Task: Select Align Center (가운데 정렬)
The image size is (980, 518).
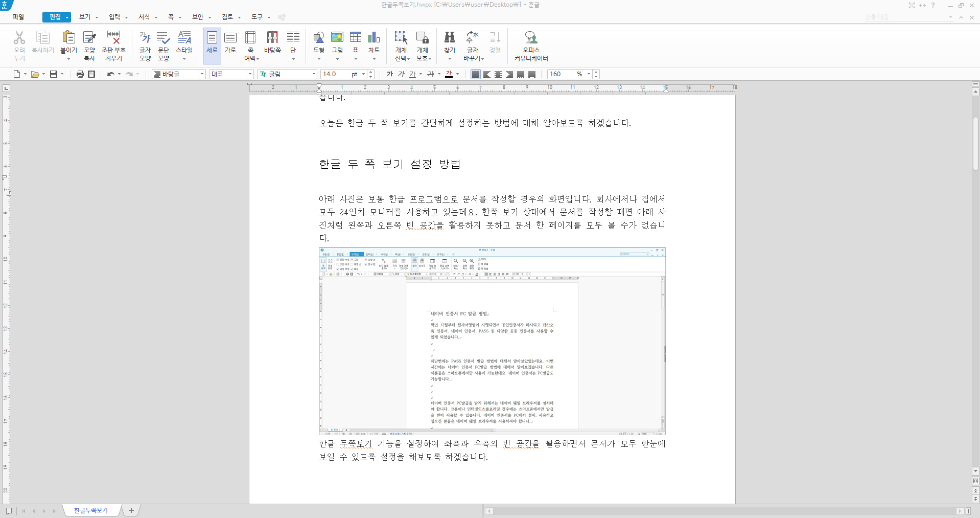Action: pos(498,74)
